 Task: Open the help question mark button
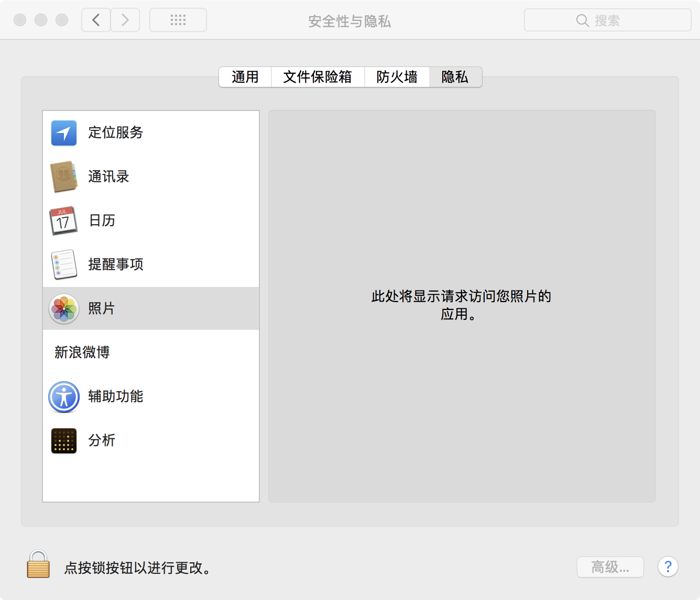(x=668, y=566)
